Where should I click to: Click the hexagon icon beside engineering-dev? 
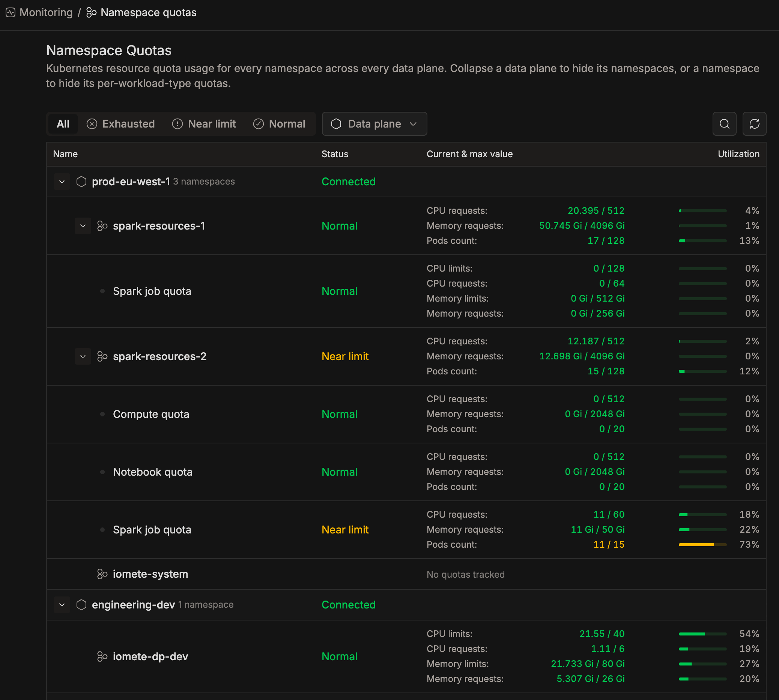point(81,605)
